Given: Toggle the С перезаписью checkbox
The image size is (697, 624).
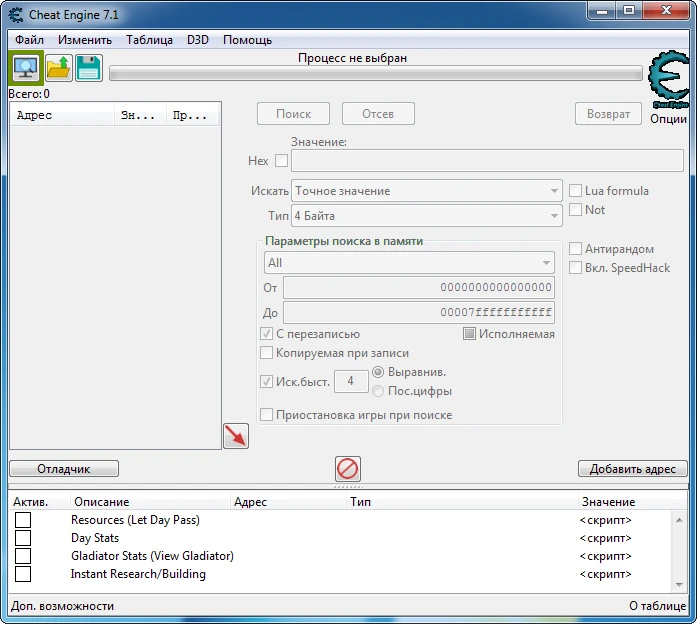Looking at the screenshot, I should pyautogui.click(x=266, y=334).
